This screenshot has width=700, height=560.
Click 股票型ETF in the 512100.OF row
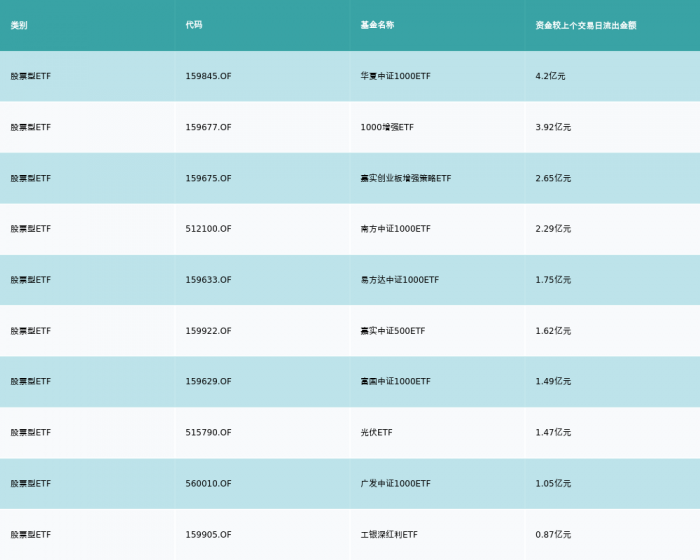pos(31,229)
